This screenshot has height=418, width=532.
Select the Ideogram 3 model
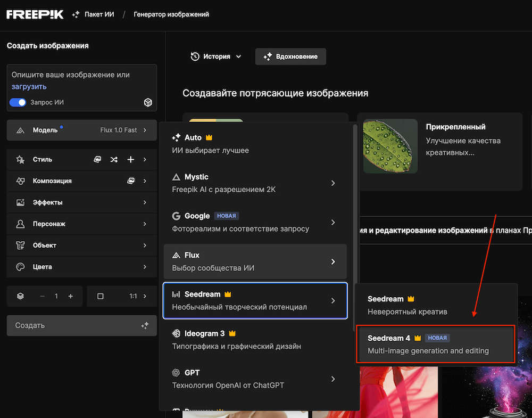(255, 340)
